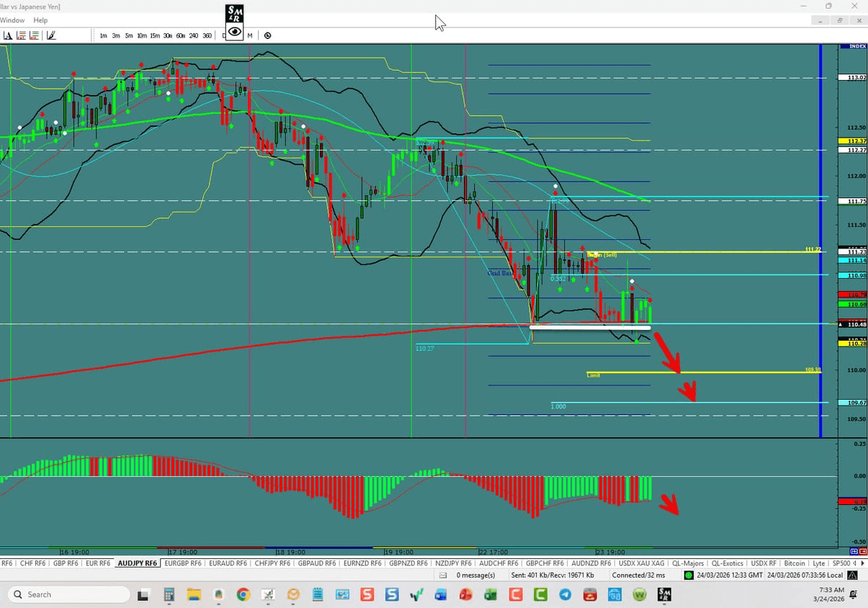Open the QL-Majors list

[x=689, y=563]
